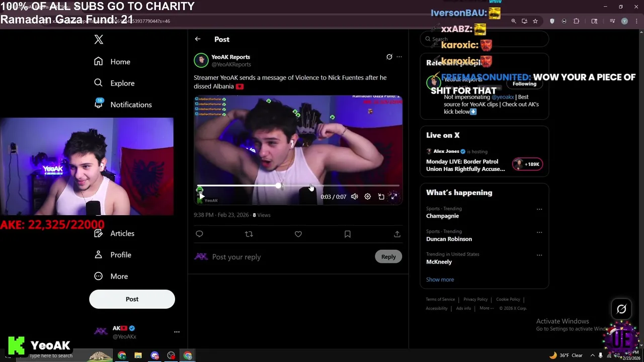
Task: Click the white Post button
Action: click(132, 299)
